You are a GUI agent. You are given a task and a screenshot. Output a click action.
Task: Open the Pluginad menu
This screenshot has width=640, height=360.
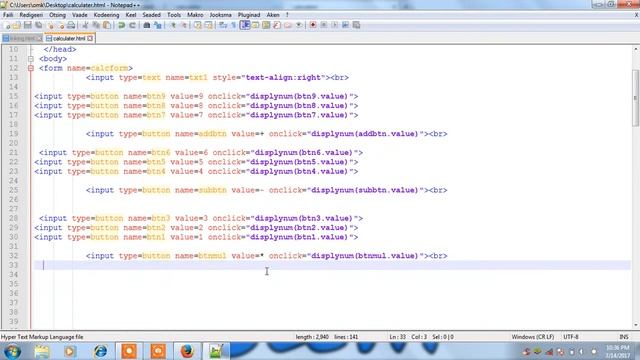tap(249, 15)
